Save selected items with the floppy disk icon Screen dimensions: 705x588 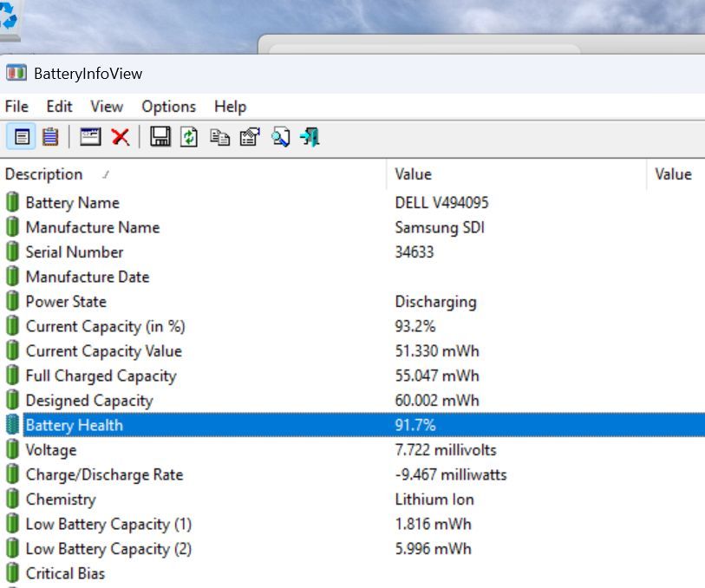point(160,137)
